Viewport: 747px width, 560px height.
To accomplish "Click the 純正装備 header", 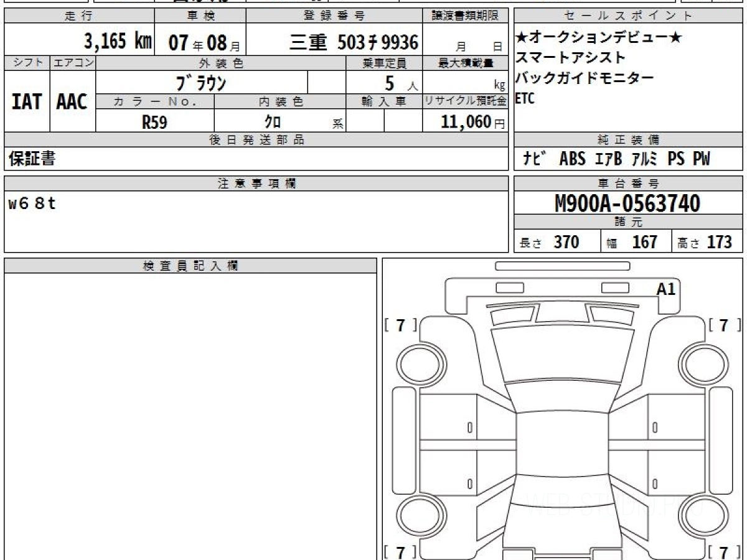I will (629, 140).
